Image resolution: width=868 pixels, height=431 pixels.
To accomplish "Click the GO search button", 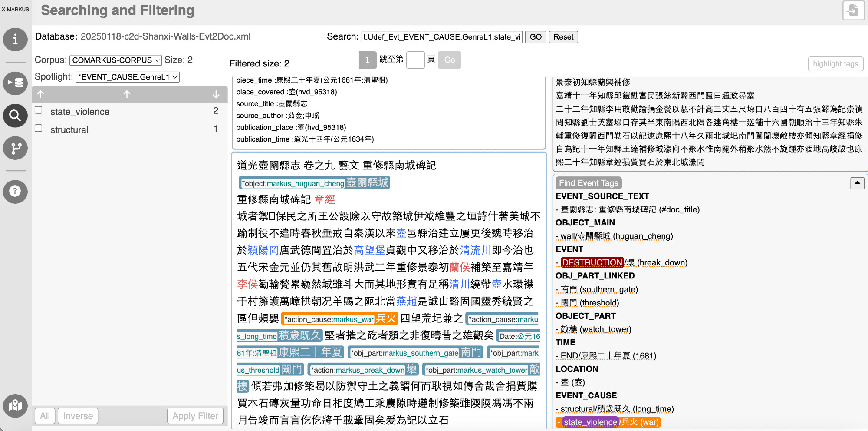I will [x=536, y=37].
